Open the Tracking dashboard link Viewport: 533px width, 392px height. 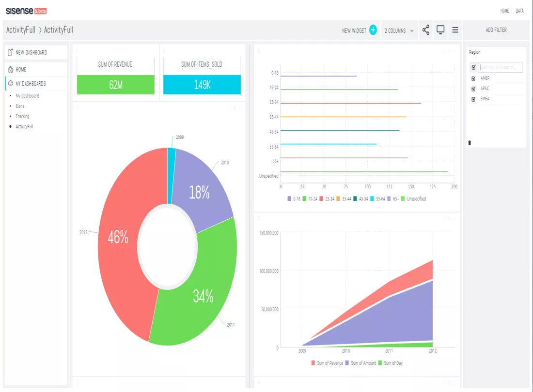[22, 116]
